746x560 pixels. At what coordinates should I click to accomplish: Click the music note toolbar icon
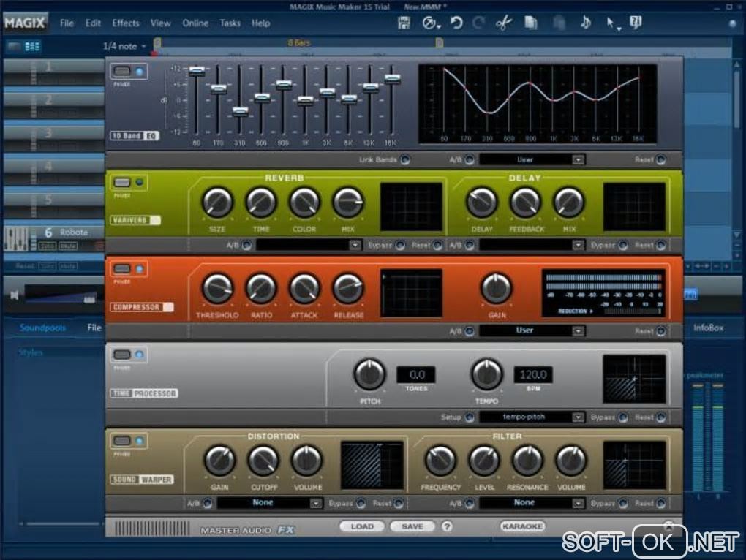point(586,23)
